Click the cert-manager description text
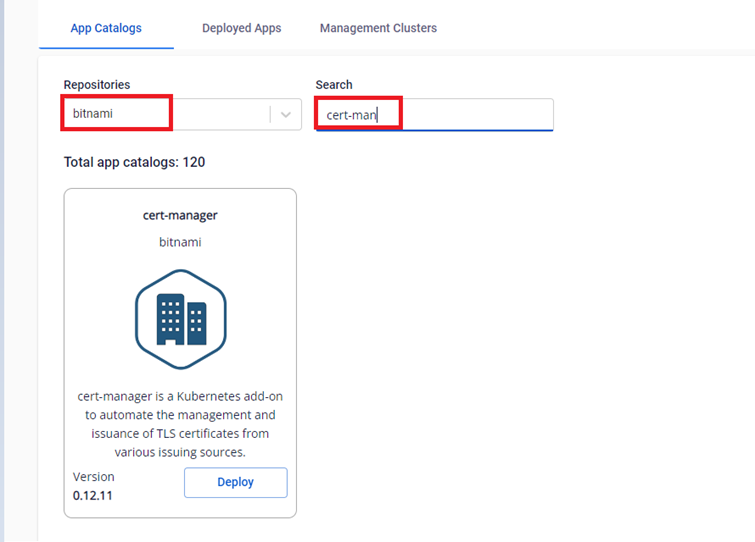 [180, 424]
